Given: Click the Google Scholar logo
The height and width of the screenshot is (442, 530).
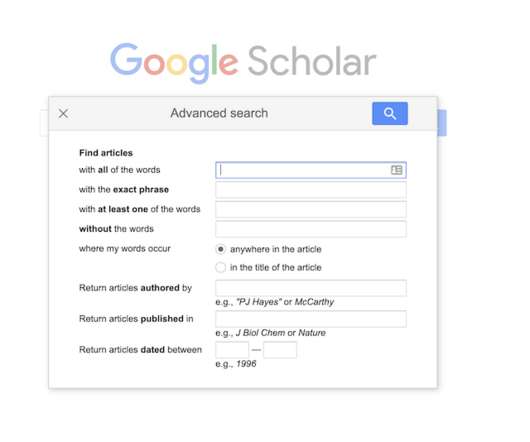Looking at the screenshot, I should [x=243, y=63].
